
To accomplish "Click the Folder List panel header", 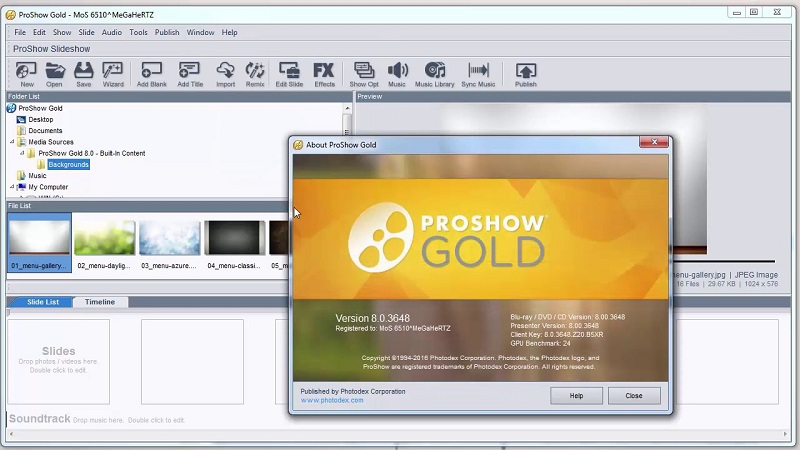I will (x=179, y=96).
